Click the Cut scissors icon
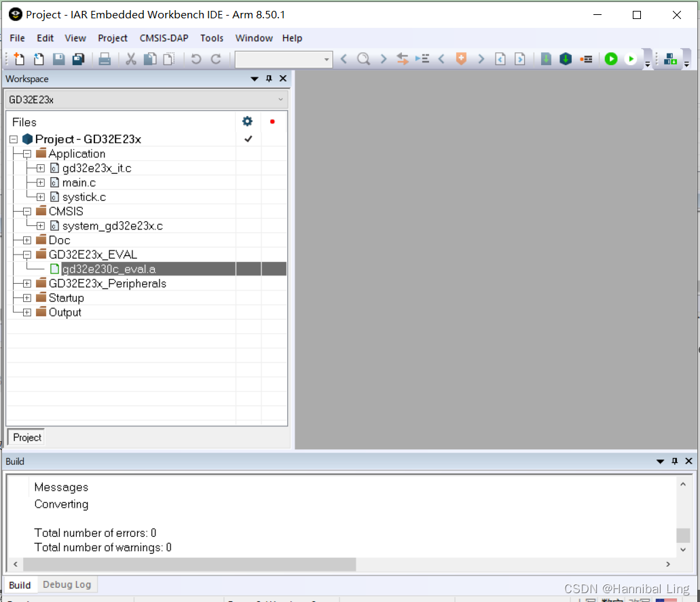 tap(131, 59)
